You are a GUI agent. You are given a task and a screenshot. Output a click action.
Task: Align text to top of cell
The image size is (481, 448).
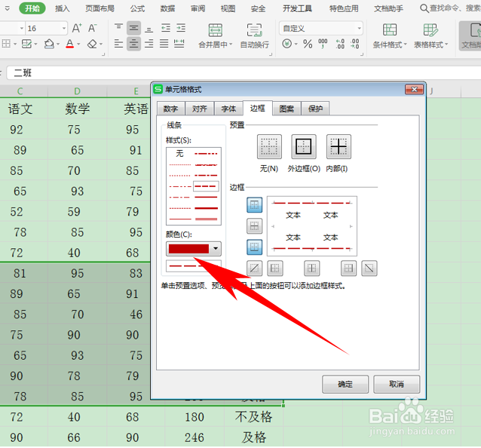pos(118,28)
